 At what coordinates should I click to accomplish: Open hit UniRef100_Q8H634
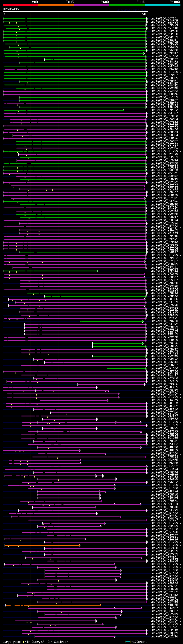point(164,132)
